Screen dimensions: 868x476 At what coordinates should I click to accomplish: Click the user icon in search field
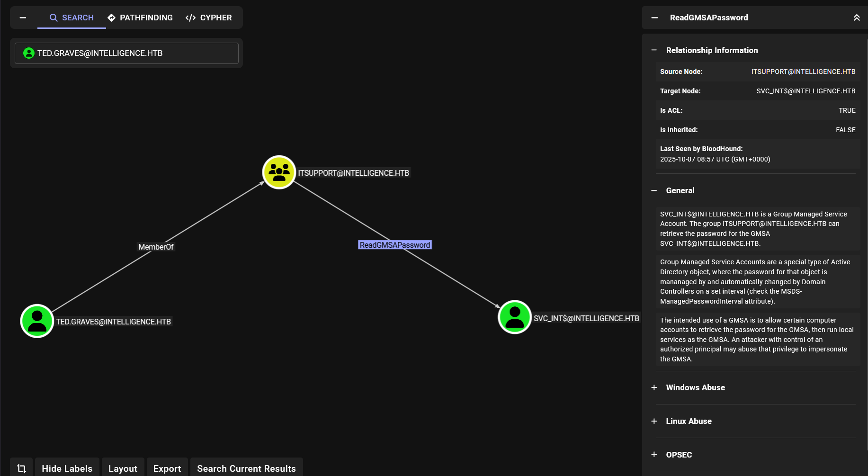pyautogui.click(x=29, y=53)
